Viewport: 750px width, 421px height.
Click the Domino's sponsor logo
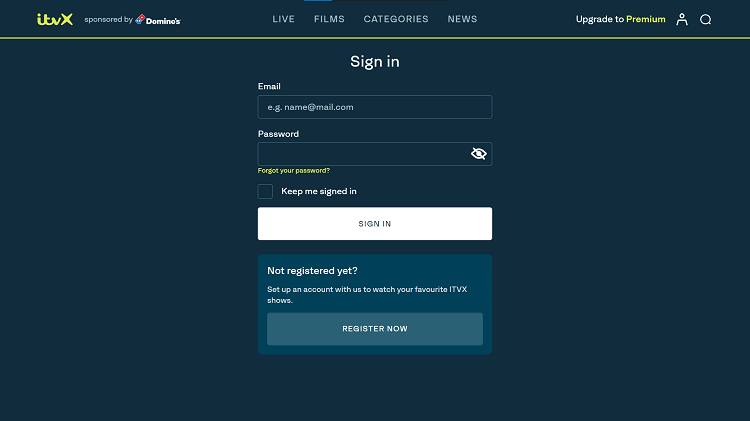(158, 20)
